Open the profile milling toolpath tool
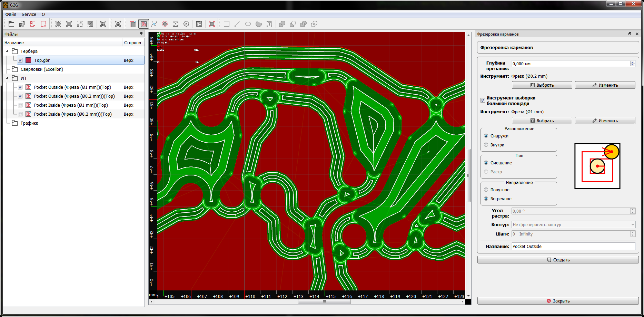Screen dimensions: 644x317 tap(133, 24)
